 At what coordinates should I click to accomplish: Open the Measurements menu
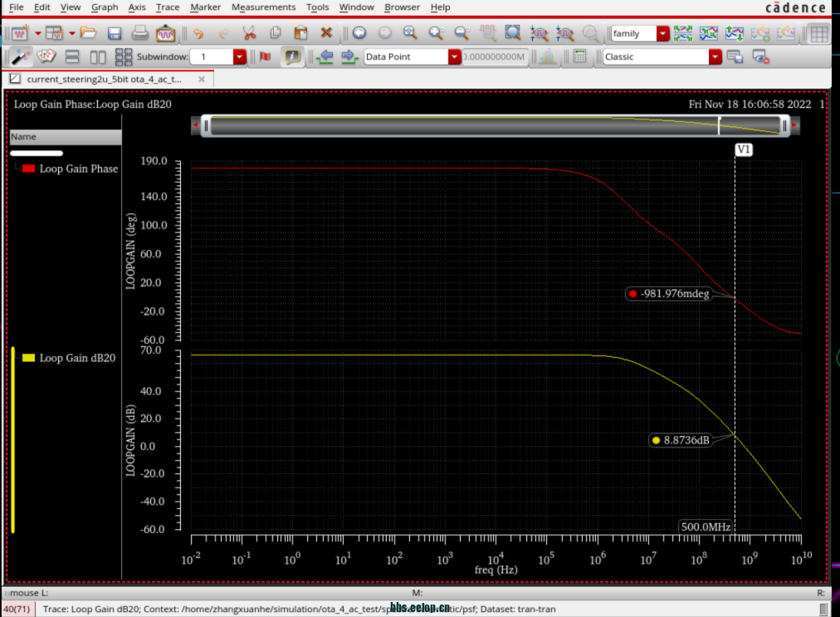263,7
